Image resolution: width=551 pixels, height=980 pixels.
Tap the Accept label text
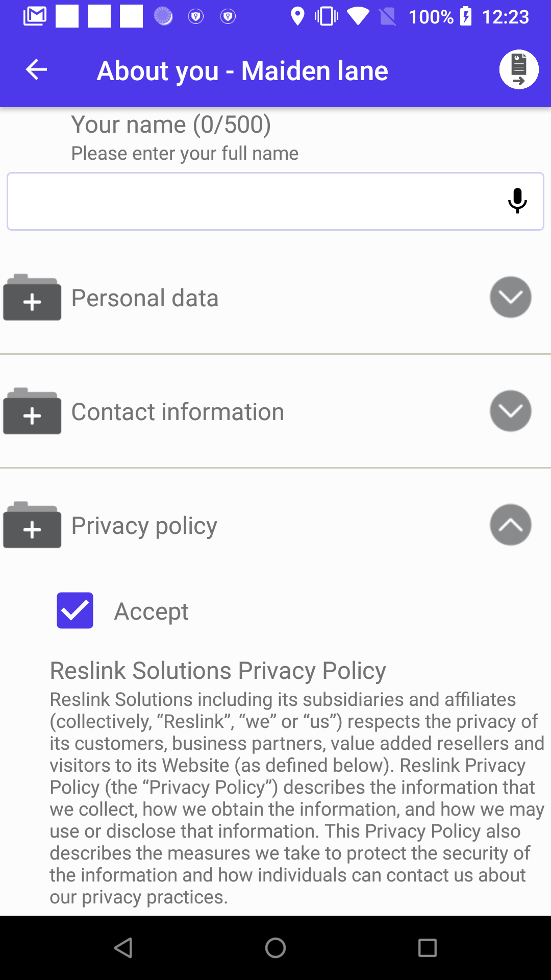coord(152,611)
